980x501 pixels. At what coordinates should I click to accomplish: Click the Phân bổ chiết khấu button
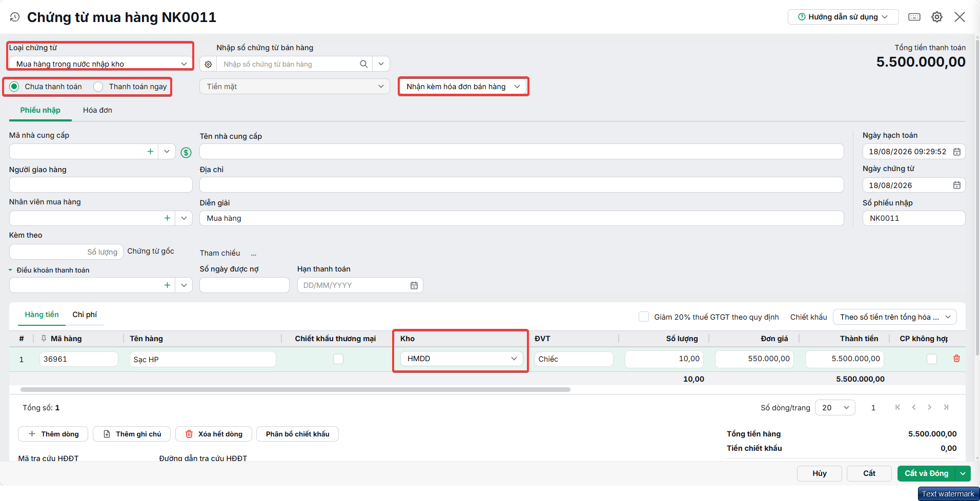298,434
